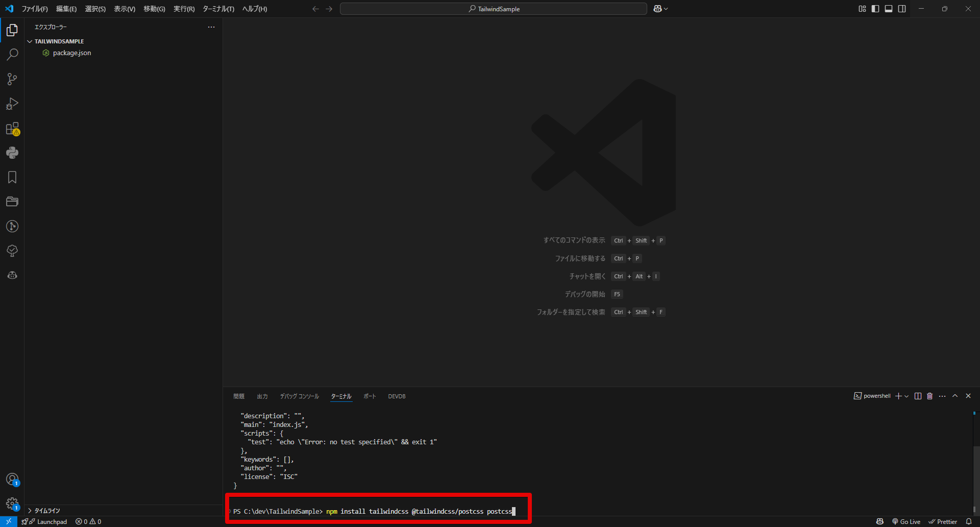
Task: Open notifications bell in status bar
Action: [x=969, y=521]
